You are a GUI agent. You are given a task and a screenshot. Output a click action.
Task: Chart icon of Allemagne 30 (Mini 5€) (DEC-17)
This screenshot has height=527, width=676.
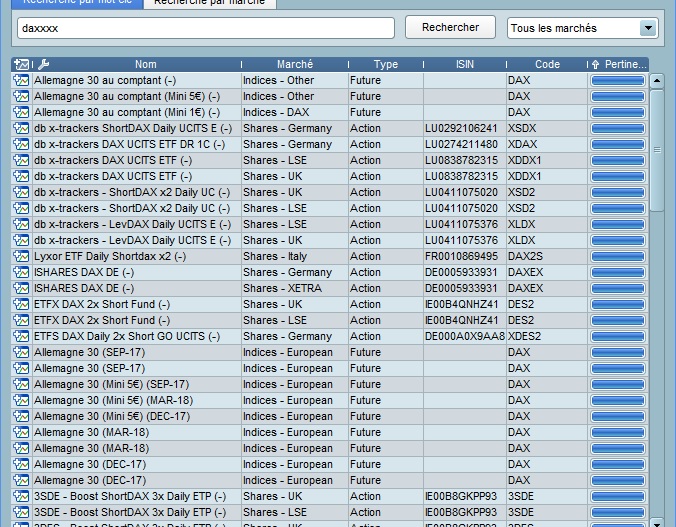[21, 416]
